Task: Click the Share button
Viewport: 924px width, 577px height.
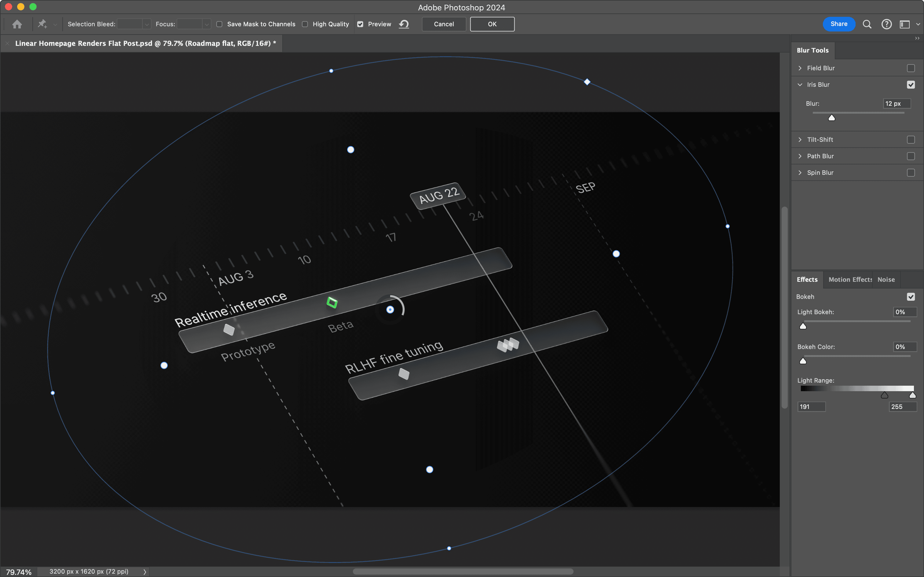Action: point(838,24)
